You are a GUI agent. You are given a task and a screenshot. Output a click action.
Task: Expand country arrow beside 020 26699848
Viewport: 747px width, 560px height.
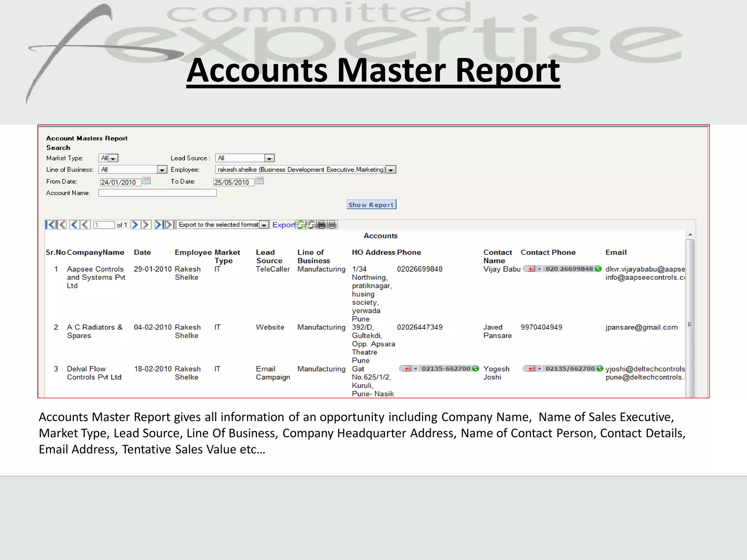539,269
